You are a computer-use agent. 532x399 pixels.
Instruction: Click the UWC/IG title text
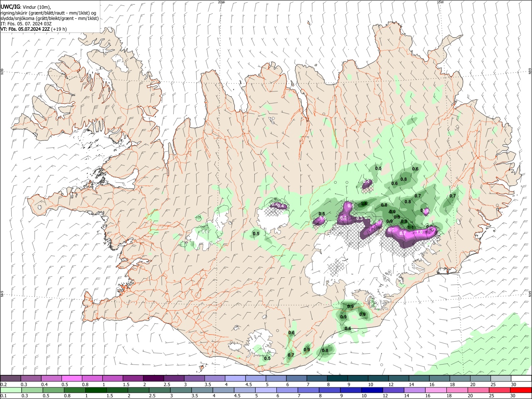(10, 7)
